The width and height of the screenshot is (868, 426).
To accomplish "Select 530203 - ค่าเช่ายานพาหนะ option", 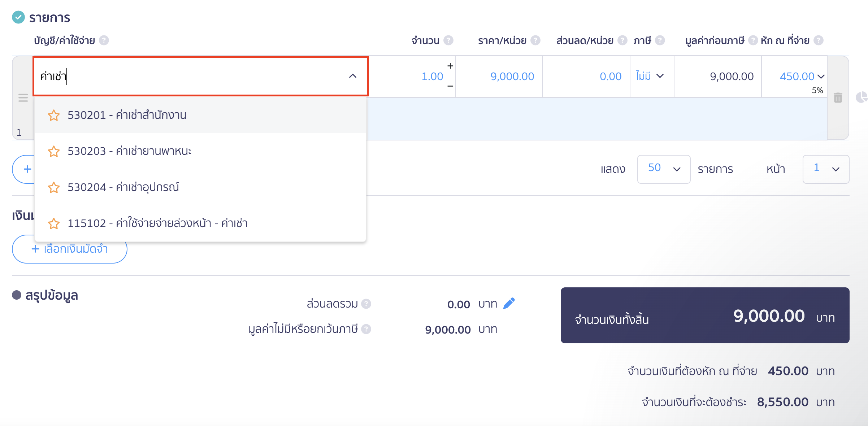I will pyautogui.click(x=200, y=151).
